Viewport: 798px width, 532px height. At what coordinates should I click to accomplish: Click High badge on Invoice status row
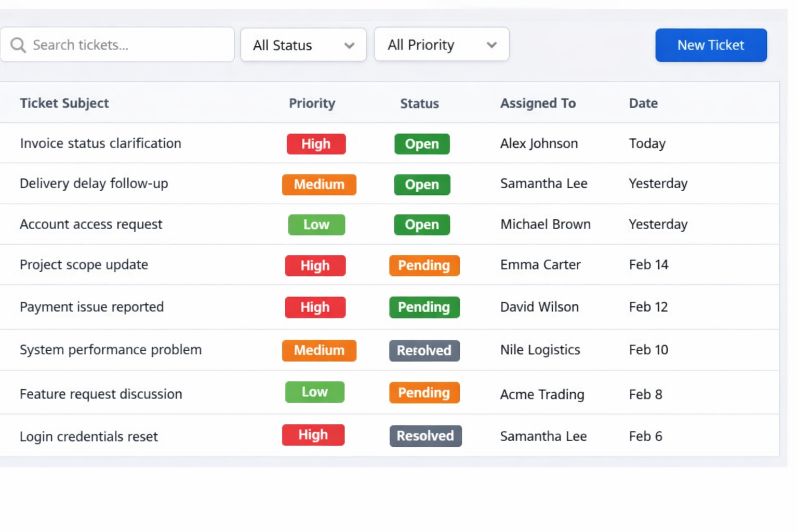click(316, 144)
